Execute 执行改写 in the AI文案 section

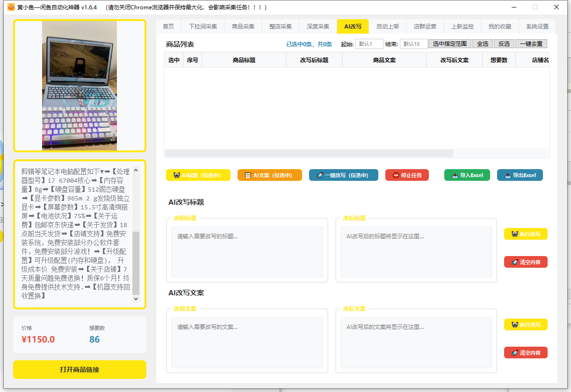pos(526,324)
